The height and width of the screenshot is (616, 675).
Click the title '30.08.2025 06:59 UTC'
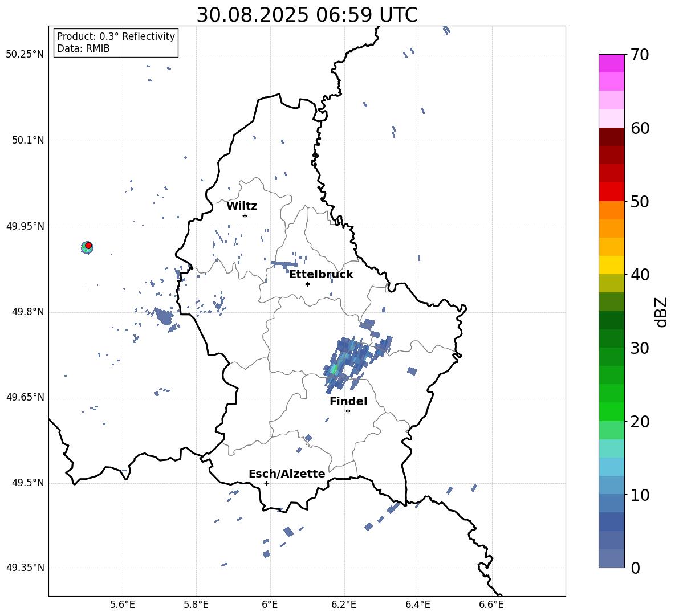point(307,15)
